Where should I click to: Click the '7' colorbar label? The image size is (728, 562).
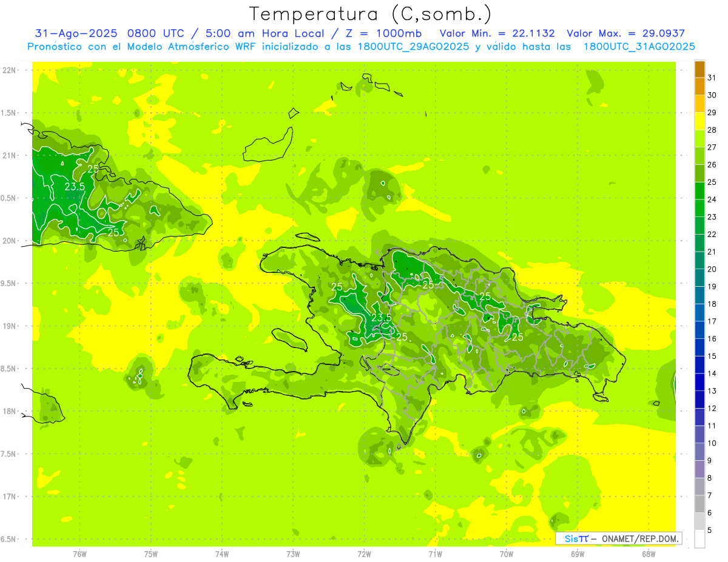coord(709,495)
